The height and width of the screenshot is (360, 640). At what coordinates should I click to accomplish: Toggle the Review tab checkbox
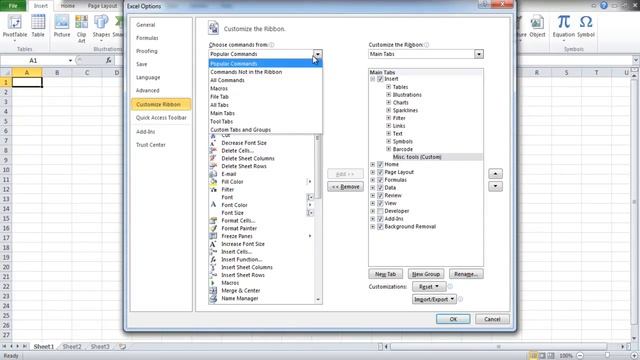(380, 195)
